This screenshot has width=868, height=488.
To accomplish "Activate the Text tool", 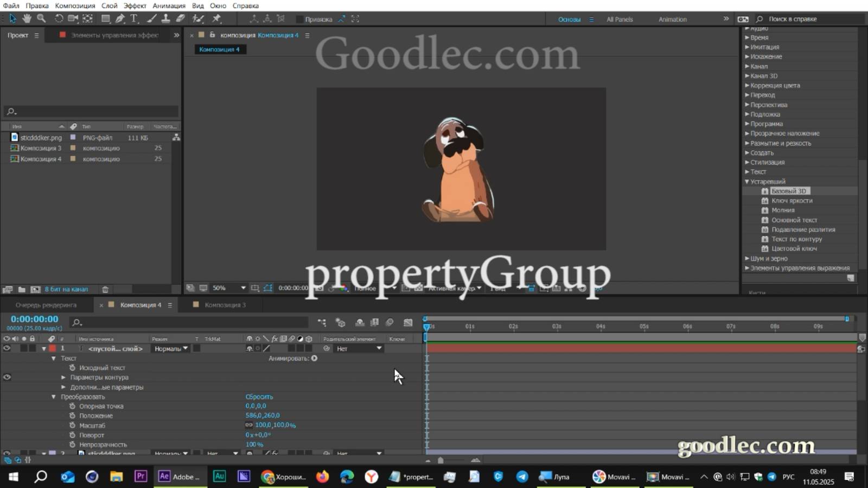I will click(x=133, y=18).
